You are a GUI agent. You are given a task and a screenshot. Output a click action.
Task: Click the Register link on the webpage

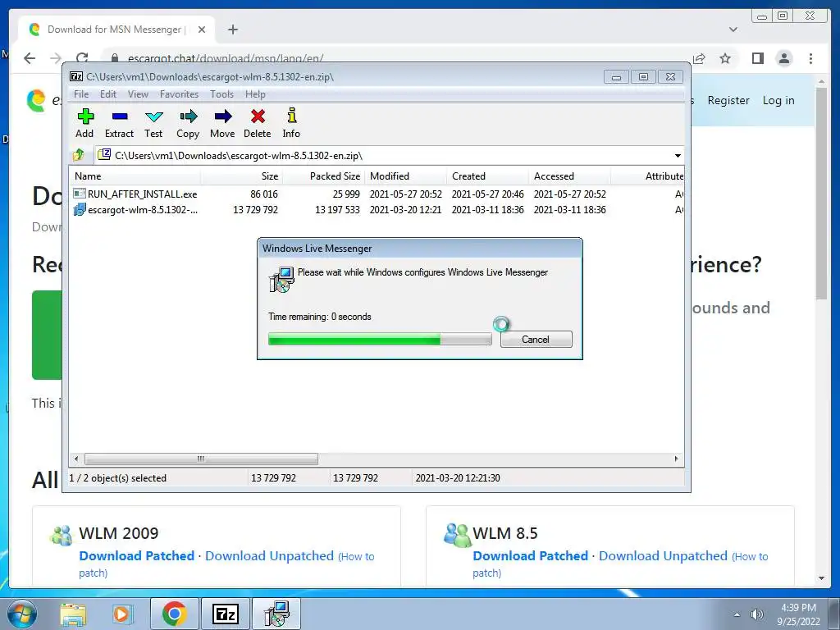728,101
